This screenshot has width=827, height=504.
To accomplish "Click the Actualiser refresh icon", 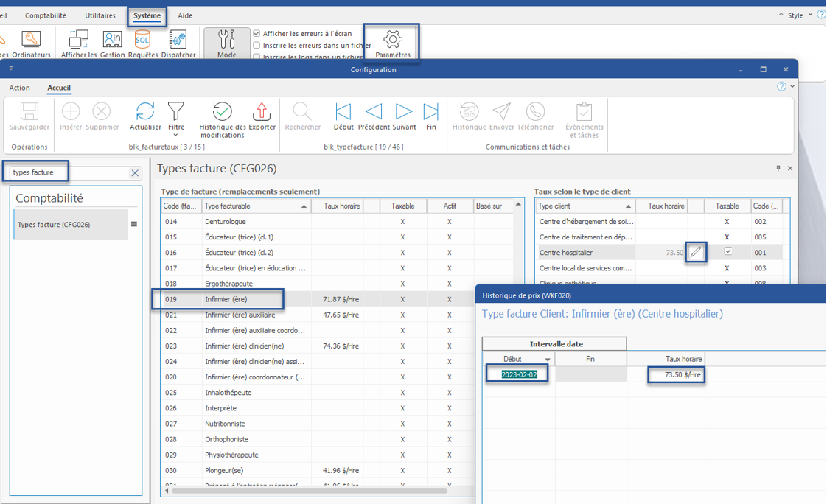I will [145, 111].
